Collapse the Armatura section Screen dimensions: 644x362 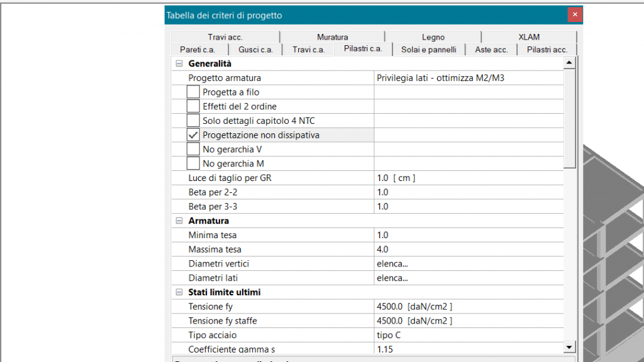(x=179, y=221)
